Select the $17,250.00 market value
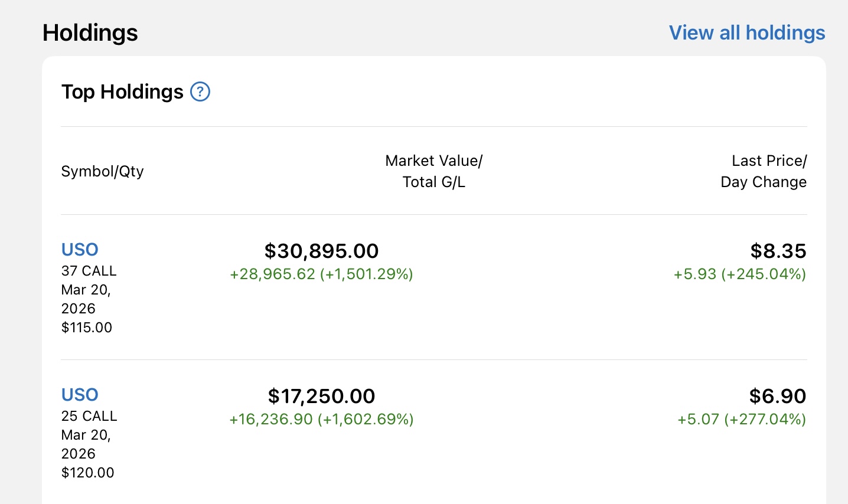Image resolution: width=848 pixels, height=504 pixels. pyautogui.click(x=321, y=396)
